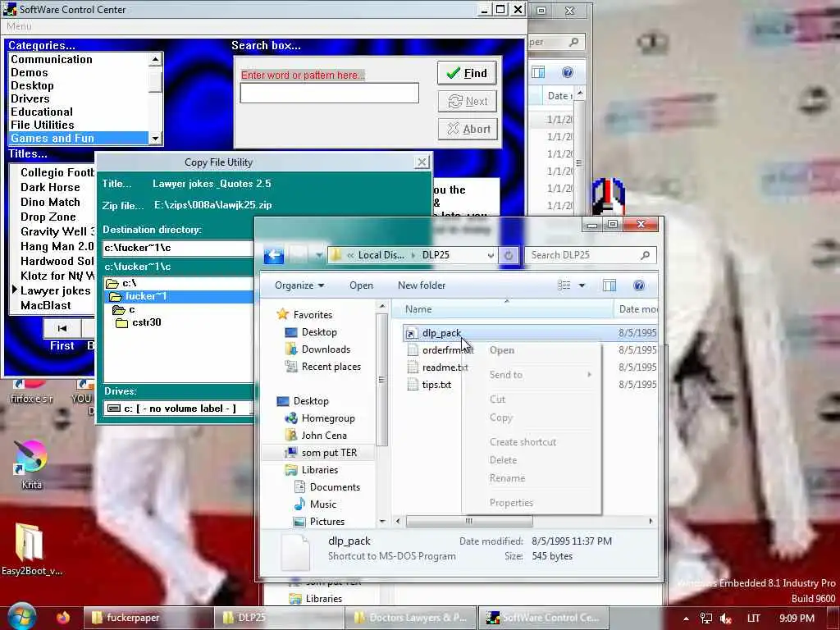
Task: Click the Find button with green checkmark
Action: pyautogui.click(x=467, y=73)
